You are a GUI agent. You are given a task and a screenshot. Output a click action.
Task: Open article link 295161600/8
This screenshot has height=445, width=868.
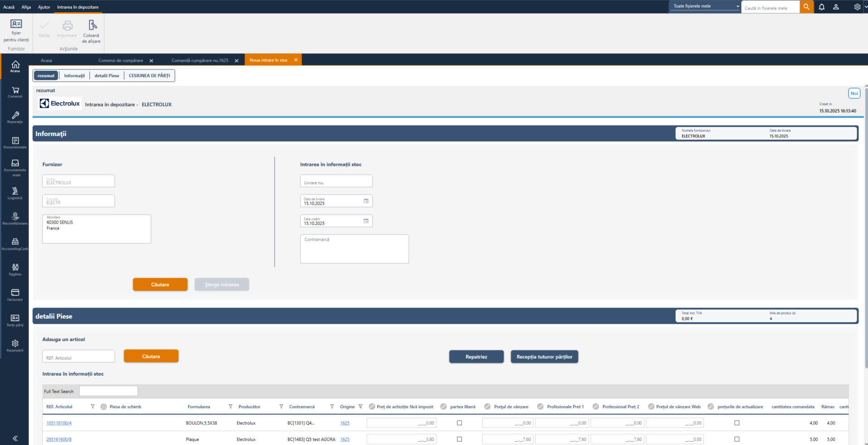[59, 439]
